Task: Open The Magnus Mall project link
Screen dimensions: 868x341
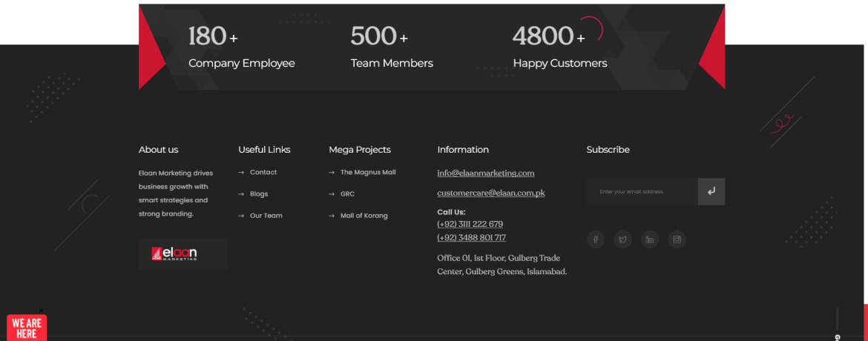Action: tap(368, 172)
